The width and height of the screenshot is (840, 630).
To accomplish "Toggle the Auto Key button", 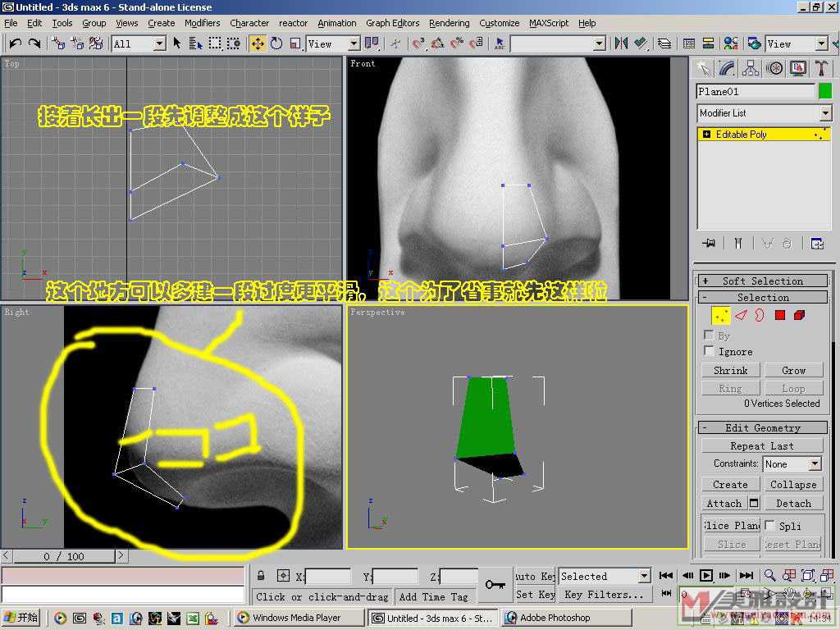I will coord(536,577).
